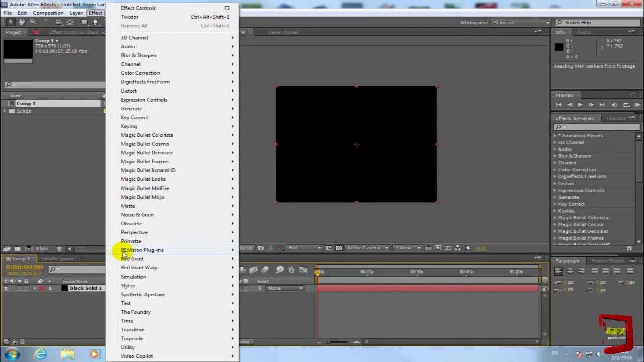Viewport: 644px width, 362px height.
Task: Select the Selection arrow tool
Action: [x=10, y=22]
